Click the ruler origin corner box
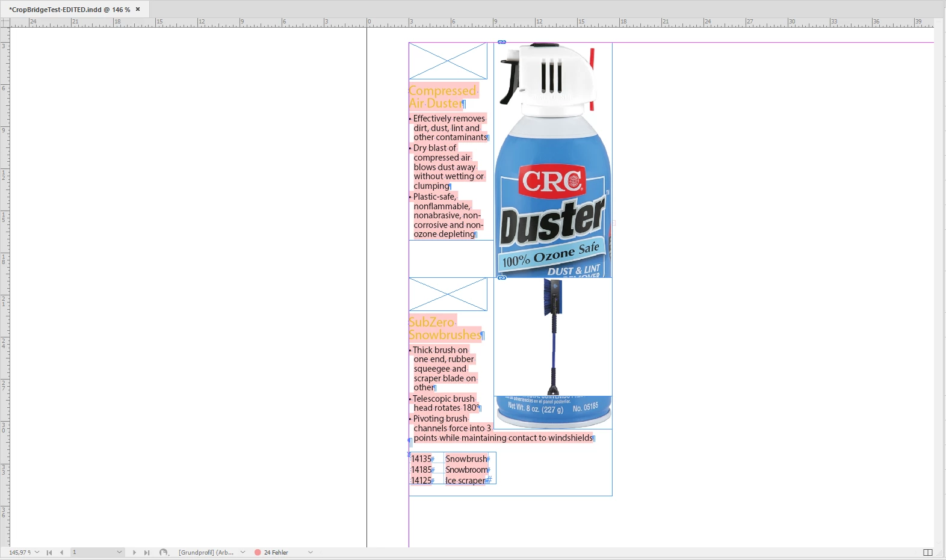The height and width of the screenshot is (560, 946). pyautogui.click(x=5, y=23)
